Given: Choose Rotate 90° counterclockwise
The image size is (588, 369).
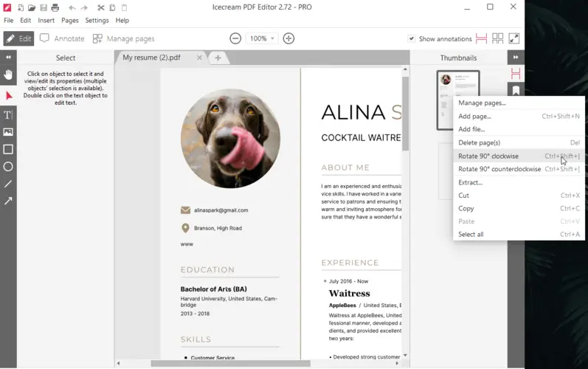Looking at the screenshot, I should pos(519,169).
